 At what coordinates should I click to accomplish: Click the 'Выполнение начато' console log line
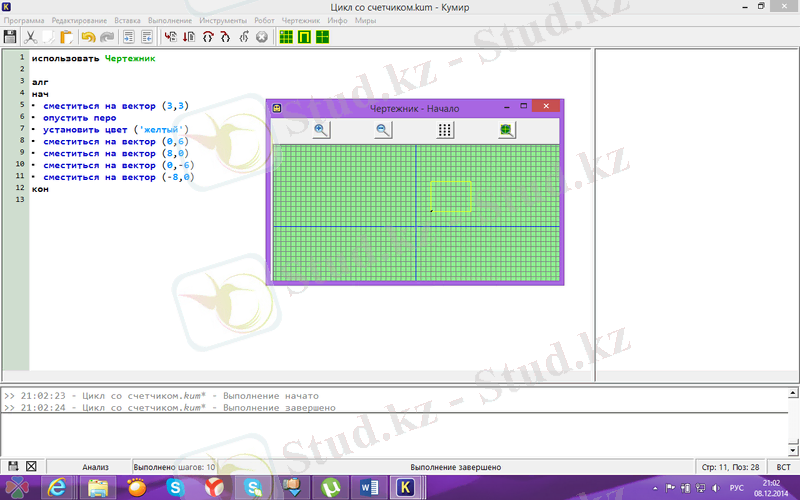[161, 396]
